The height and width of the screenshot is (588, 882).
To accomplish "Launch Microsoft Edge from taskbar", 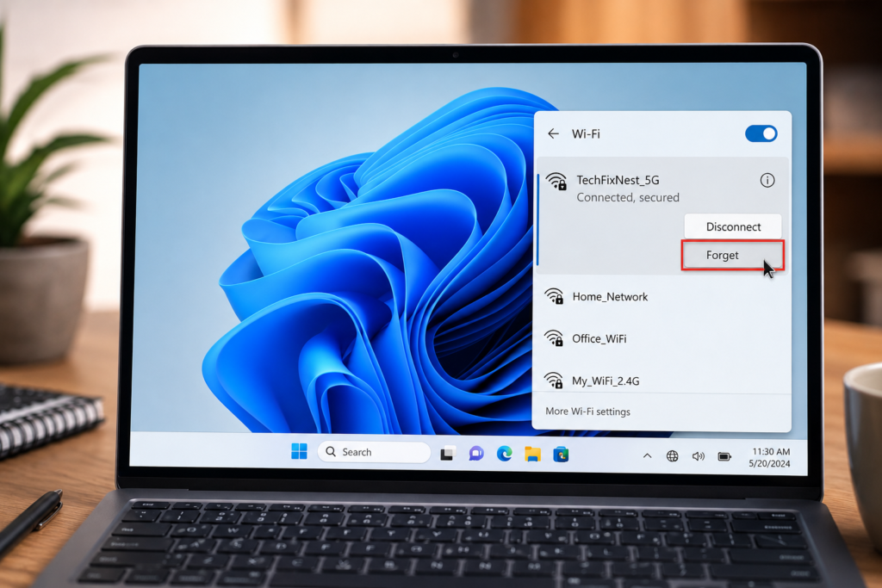I will click(x=505, y=453).
